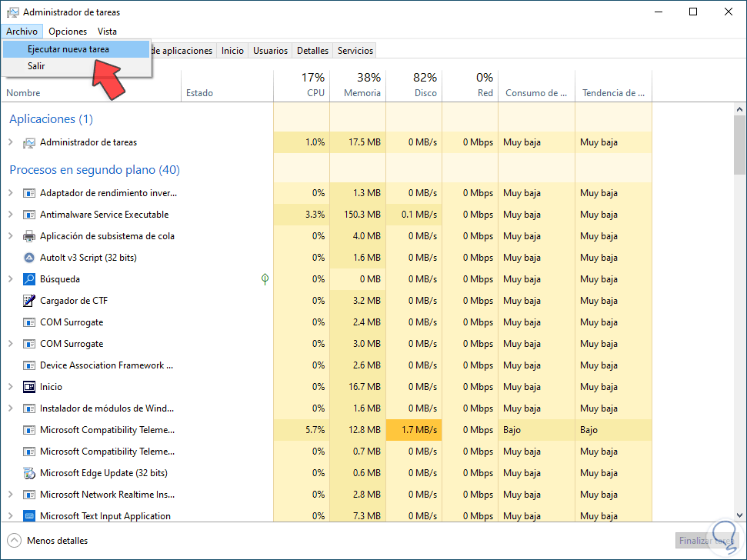This screenshot has width=747, height=560.
Task: Click the vertical scrollbar thumb
Action: pos(739,145)
